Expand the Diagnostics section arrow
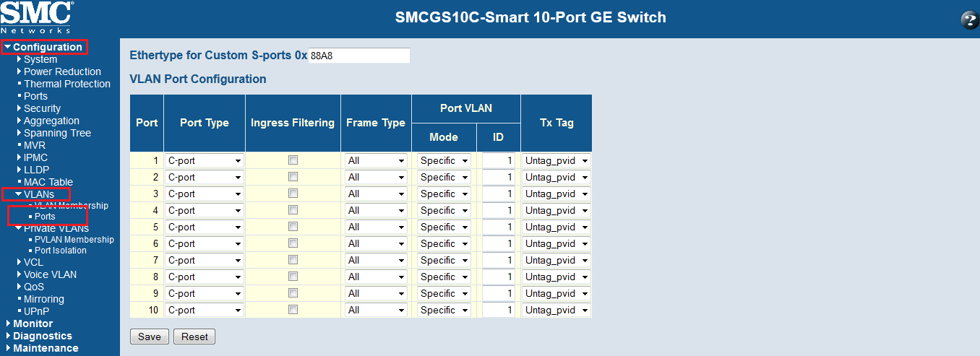 pos(8,336)
